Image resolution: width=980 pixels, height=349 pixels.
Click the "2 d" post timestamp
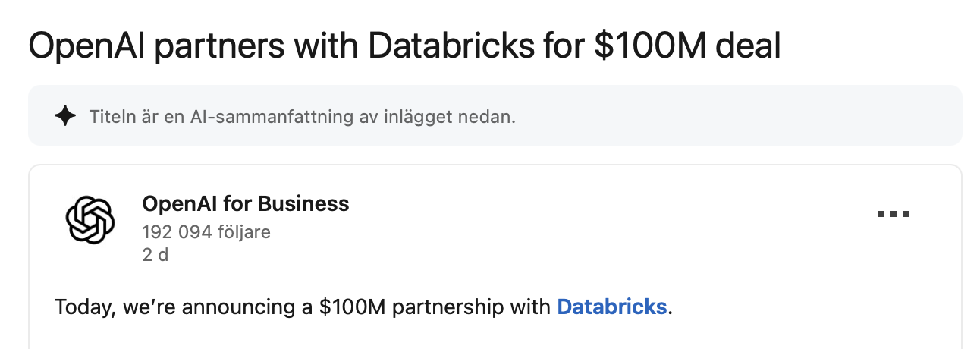click(155, 255)
